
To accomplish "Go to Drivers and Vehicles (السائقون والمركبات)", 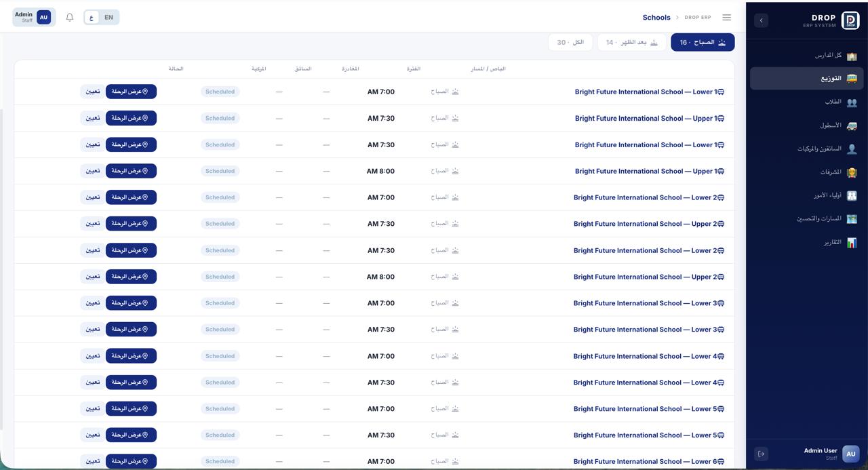I will click(806, 149).
